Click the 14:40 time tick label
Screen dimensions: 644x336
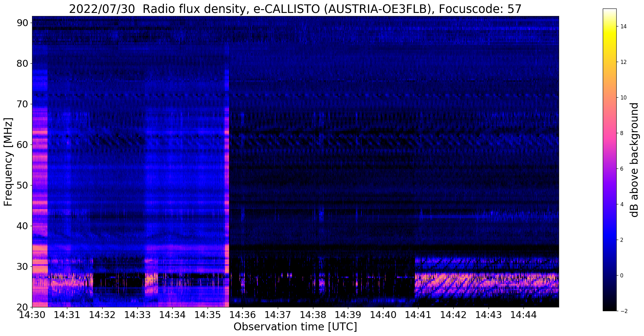(x=383, y=314)
